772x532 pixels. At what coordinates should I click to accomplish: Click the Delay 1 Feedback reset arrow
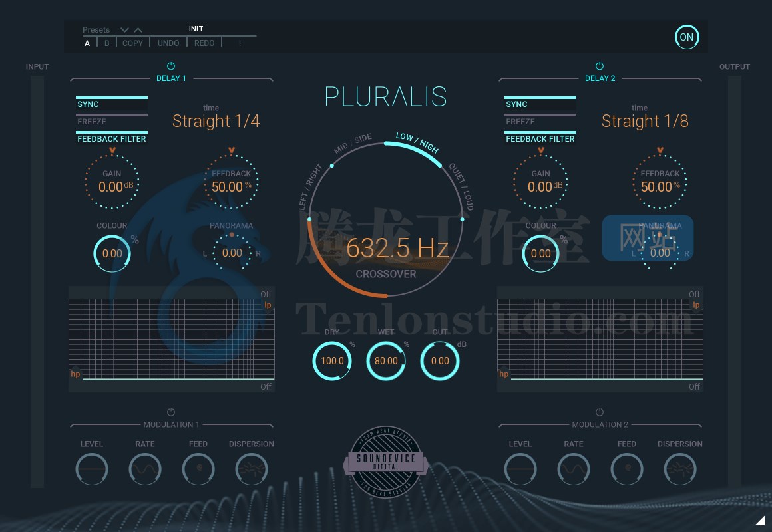pos(232,150)
